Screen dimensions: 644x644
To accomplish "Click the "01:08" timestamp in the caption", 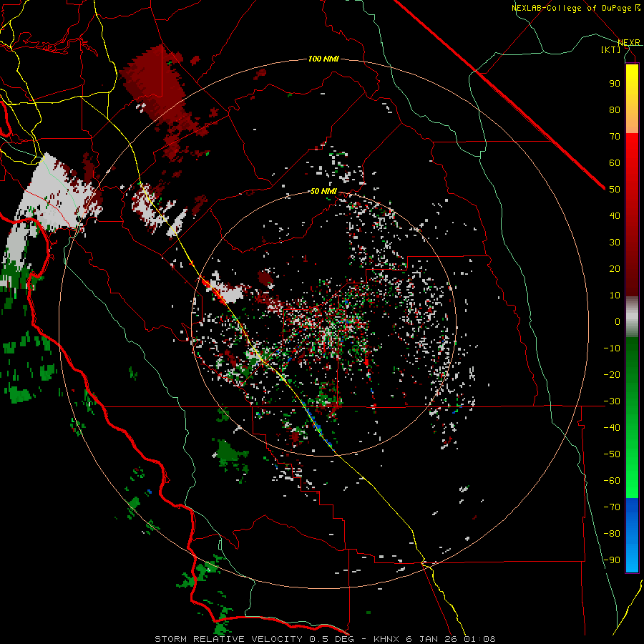I will point(479,639).
